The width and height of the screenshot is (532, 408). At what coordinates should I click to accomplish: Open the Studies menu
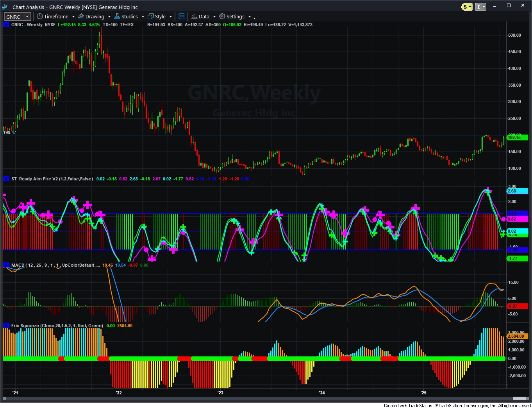[129, 16]
